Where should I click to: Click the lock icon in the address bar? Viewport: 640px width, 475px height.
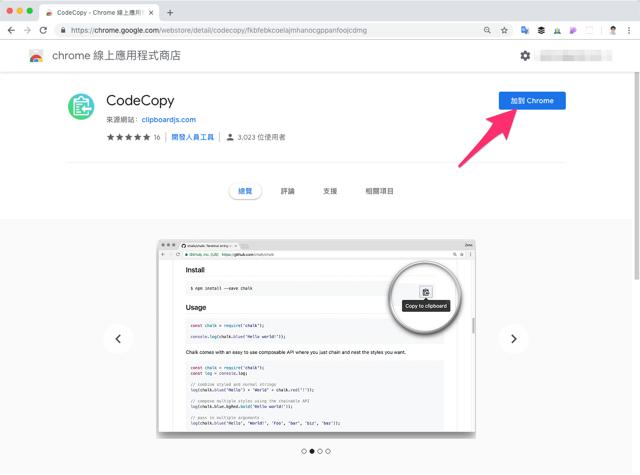click(x=63, y=30)
